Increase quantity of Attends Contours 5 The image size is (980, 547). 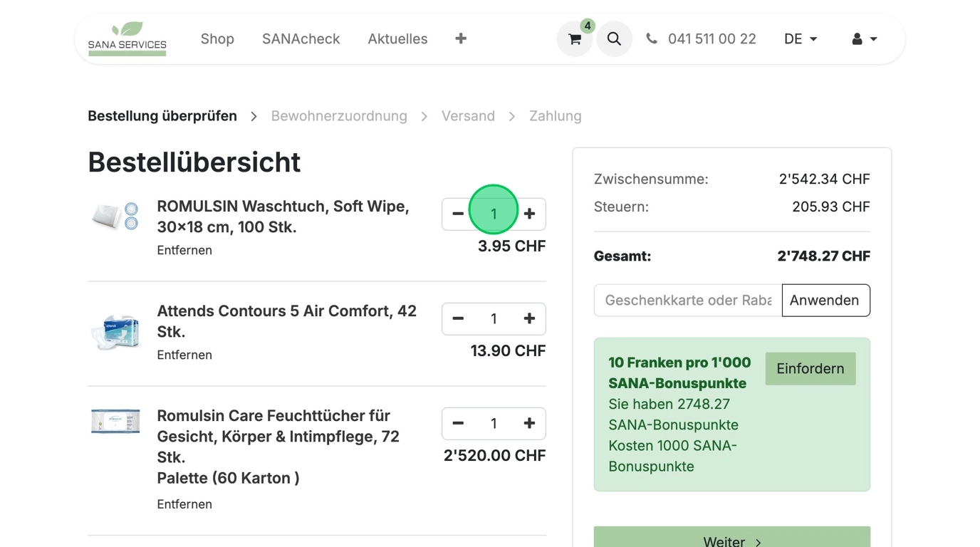coord(529,318)
